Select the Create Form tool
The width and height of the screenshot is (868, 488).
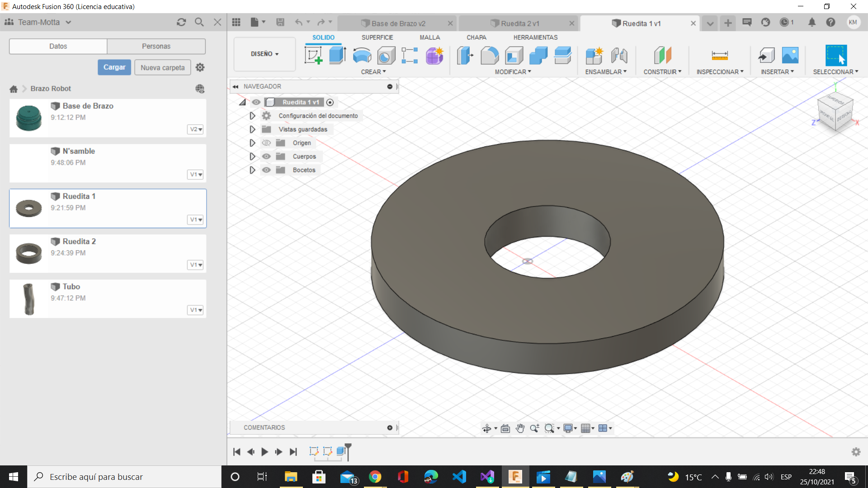434,56
